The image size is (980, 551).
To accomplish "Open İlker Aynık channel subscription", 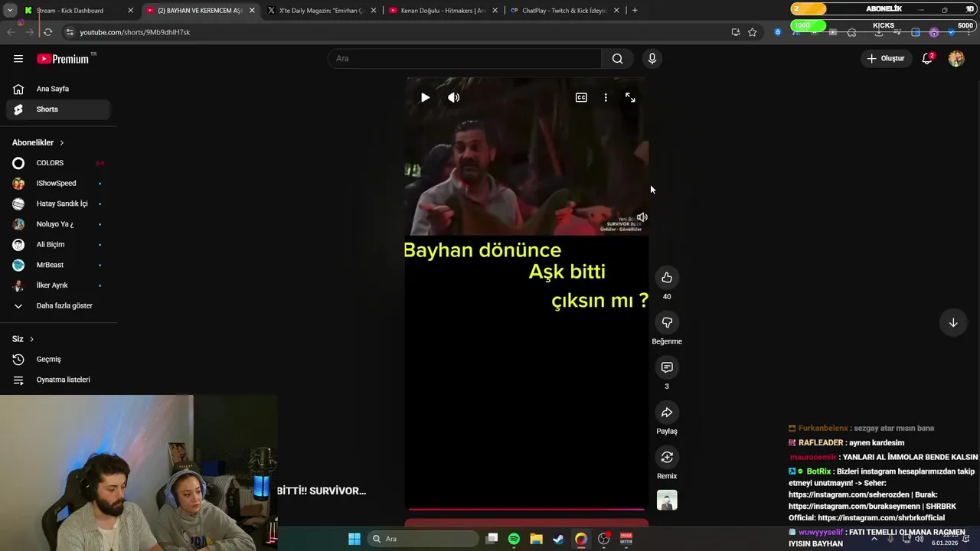I will [x=58, y=285].
